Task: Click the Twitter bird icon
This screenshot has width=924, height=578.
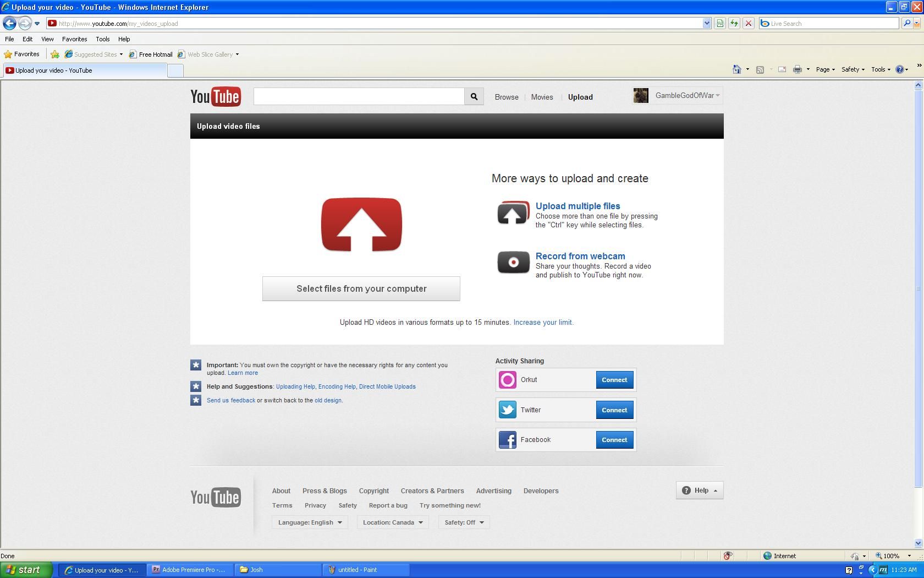Action: (x=507, y=410)
